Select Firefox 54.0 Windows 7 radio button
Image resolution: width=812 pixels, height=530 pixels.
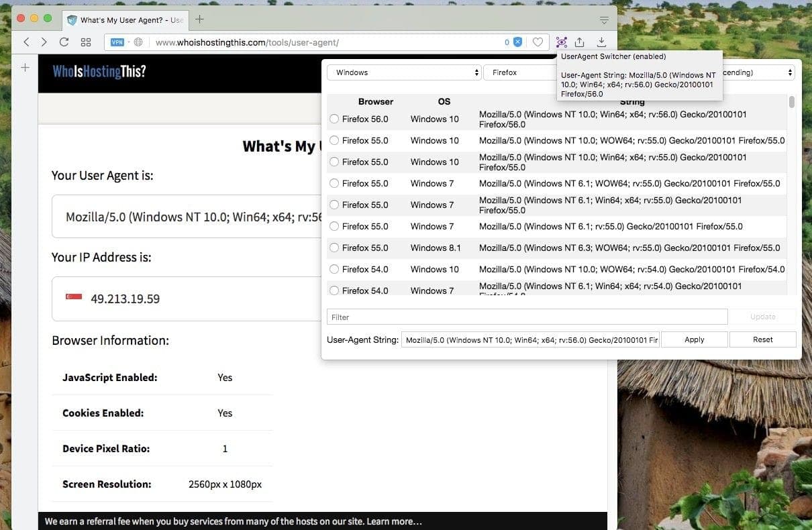pos(334,291)
